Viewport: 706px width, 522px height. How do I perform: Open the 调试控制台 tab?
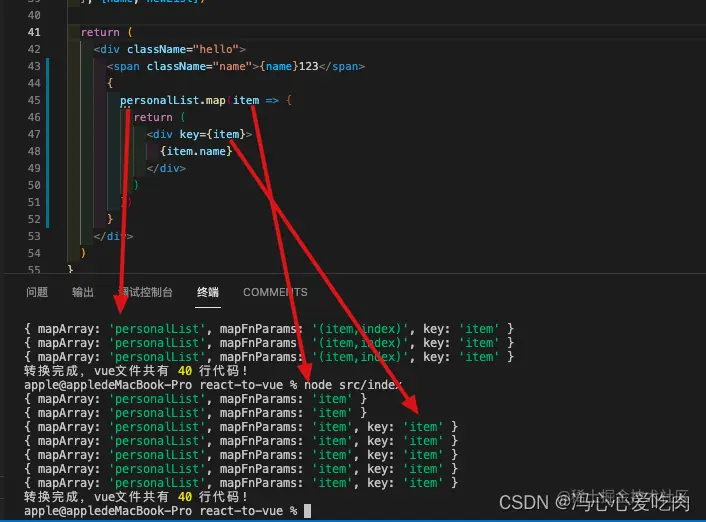coord(145,292)
